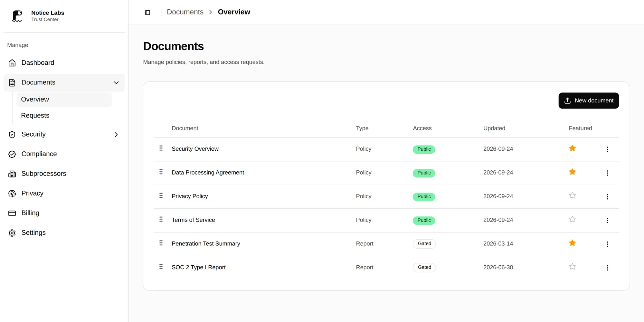Click the Documents breadcrumb link
644x322 pixels.
tap(185, 12)
